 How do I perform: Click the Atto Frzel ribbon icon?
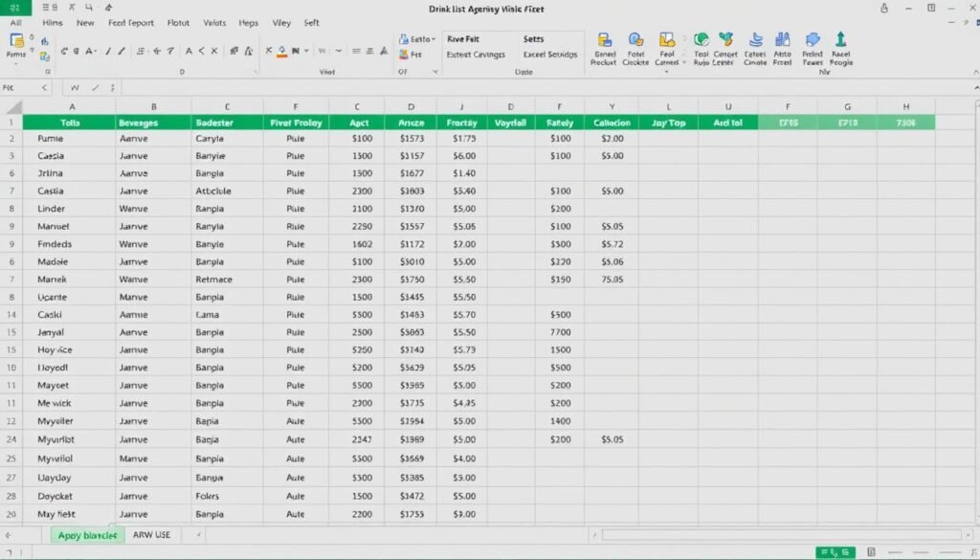(783, 40)
